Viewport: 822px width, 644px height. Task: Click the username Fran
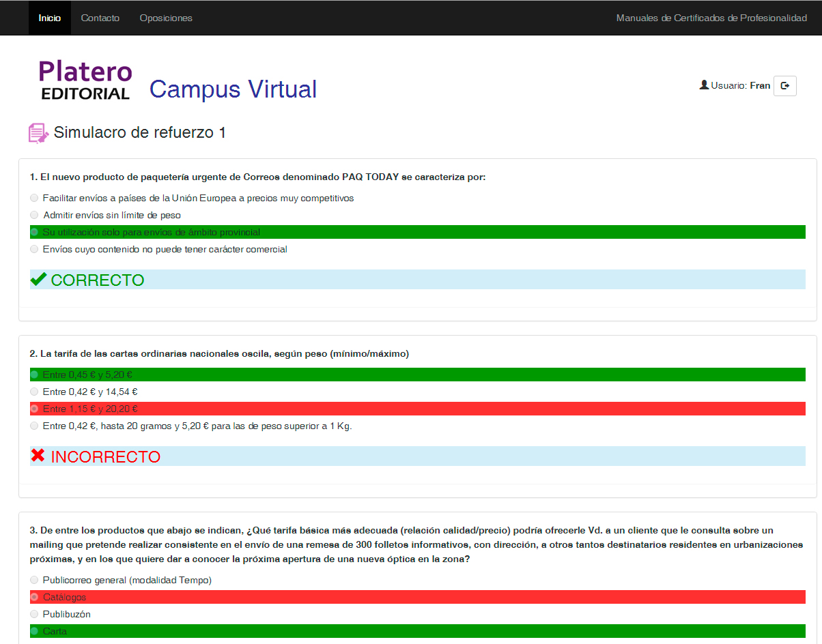coord(760,85)
